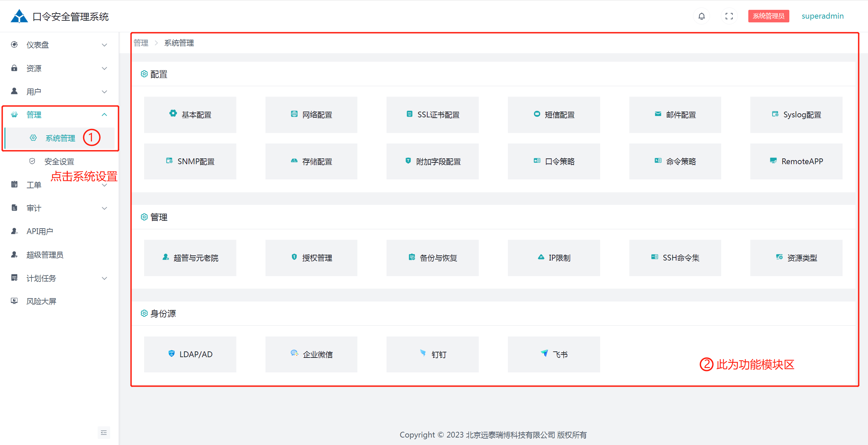
Task: Select 安全设置 submenu item
Action: point(59,161)
